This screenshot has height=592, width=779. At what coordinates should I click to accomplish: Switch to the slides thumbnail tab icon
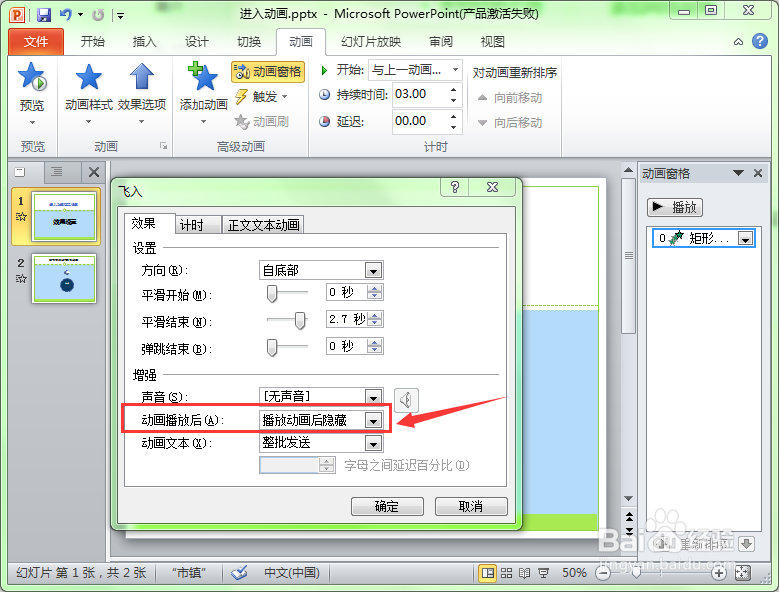(20, 172)
